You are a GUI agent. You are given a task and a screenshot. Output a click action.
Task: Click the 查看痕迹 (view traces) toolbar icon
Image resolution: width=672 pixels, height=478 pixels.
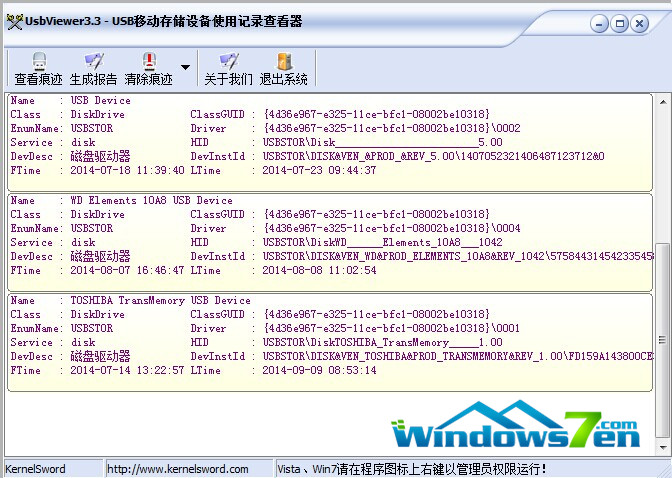pyautogui.click(x=39, y=69)
